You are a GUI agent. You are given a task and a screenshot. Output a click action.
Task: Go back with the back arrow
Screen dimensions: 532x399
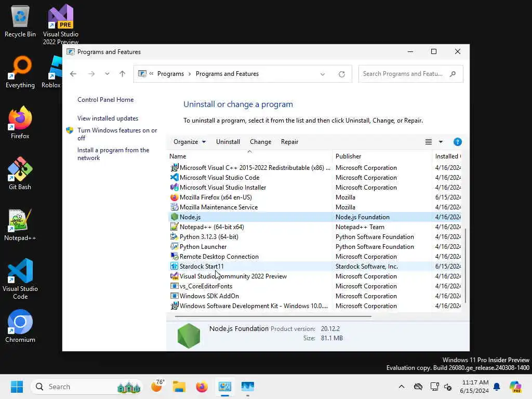point(73,74)
